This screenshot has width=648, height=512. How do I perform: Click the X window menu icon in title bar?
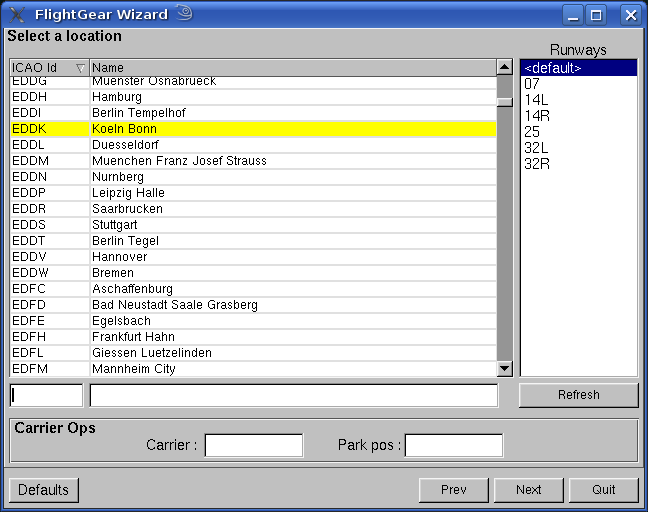(x=17, y=15)
